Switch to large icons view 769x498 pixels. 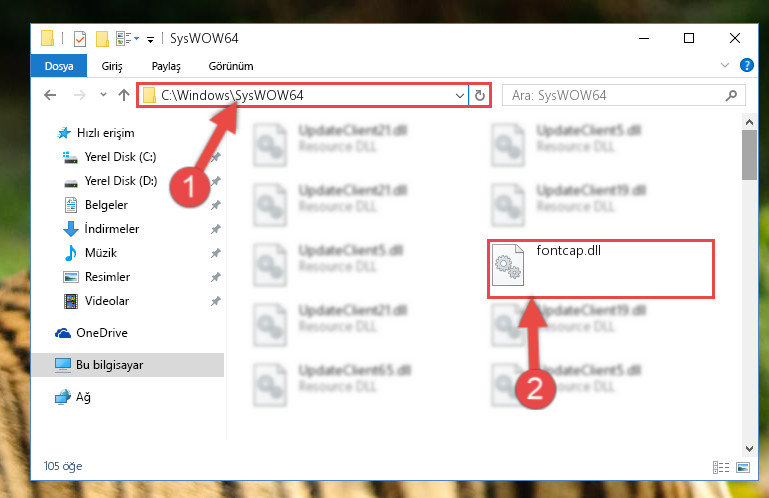743,467
